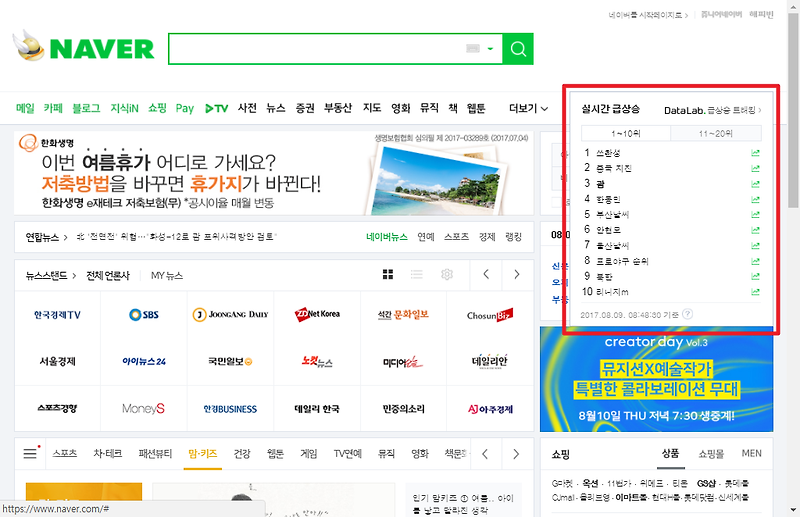Viewport: 800px width, 517px height.
Task: Open the 문화일보 publisher logo
Action: point(403,314)
